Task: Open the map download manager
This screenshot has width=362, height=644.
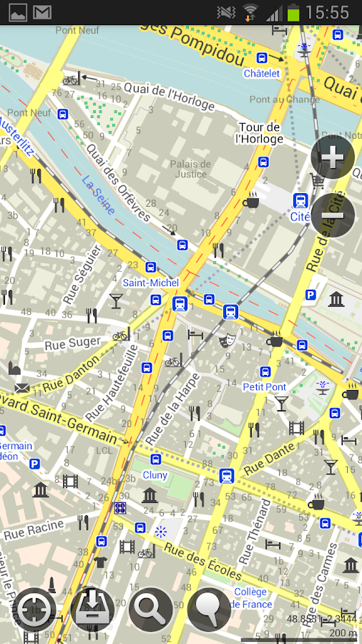Action: 92,610
